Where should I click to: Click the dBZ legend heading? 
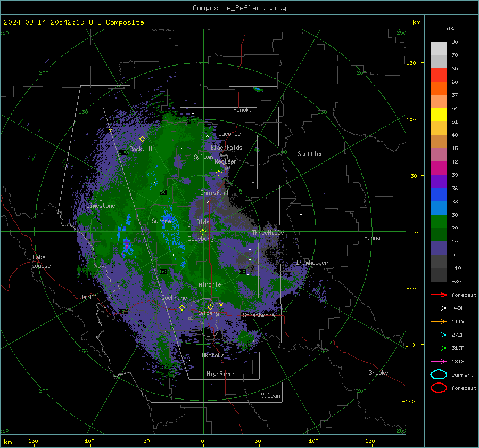click(451, 28)
